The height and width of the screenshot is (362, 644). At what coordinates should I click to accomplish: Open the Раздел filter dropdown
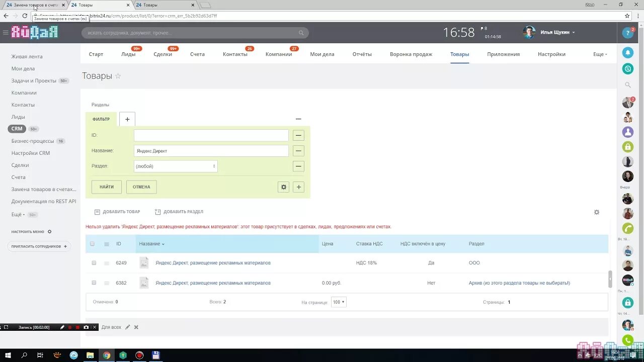176,166
